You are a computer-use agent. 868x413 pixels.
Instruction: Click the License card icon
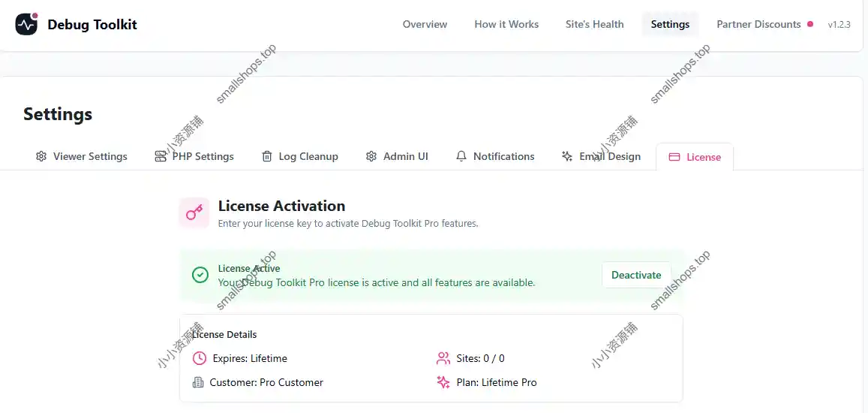click(674, 157)
